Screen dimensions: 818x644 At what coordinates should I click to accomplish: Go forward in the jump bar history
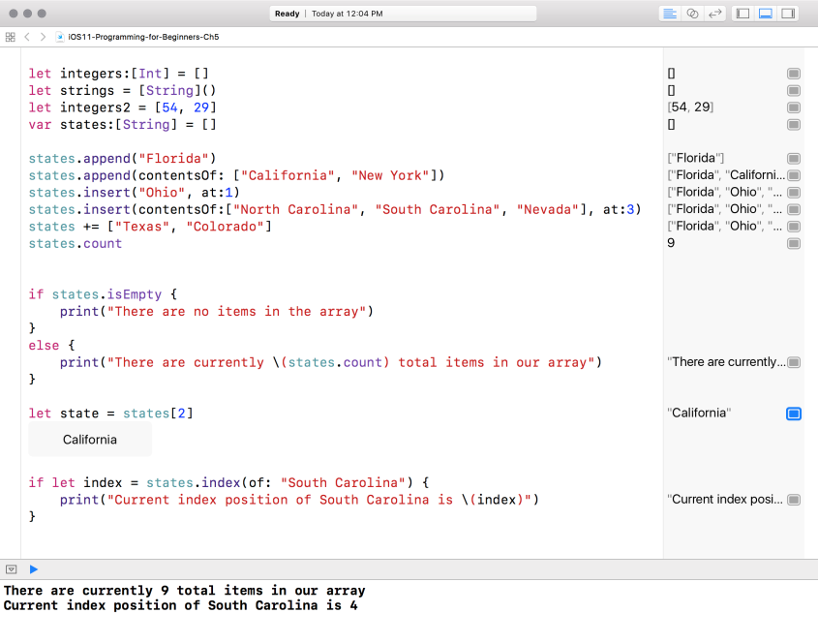click(43, 37)
